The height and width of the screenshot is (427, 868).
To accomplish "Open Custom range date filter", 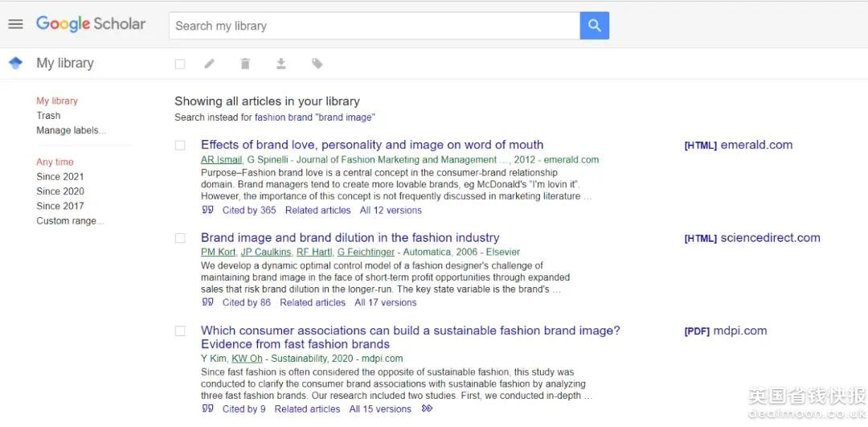I will (x=70, y=221).
